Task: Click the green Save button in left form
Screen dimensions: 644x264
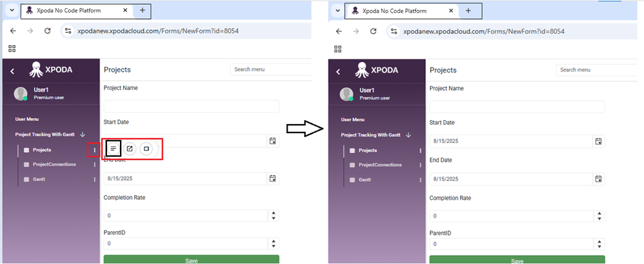Action: tap(191, 259)
